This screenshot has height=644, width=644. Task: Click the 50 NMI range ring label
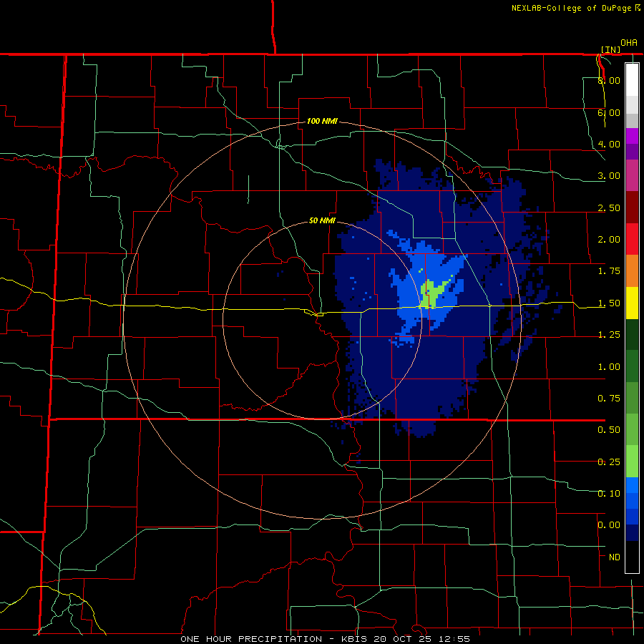point(322,220)
